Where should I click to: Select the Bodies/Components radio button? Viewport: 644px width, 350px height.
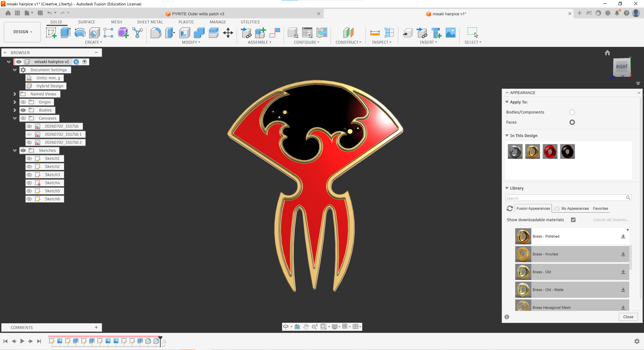click(572, 112)
